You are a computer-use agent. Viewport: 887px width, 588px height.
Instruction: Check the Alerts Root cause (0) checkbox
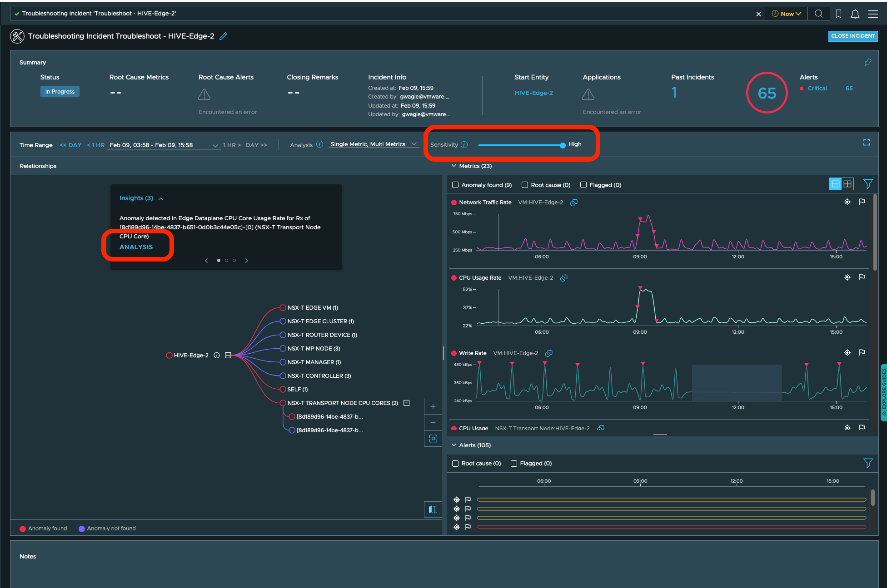(x=455, y=464)
